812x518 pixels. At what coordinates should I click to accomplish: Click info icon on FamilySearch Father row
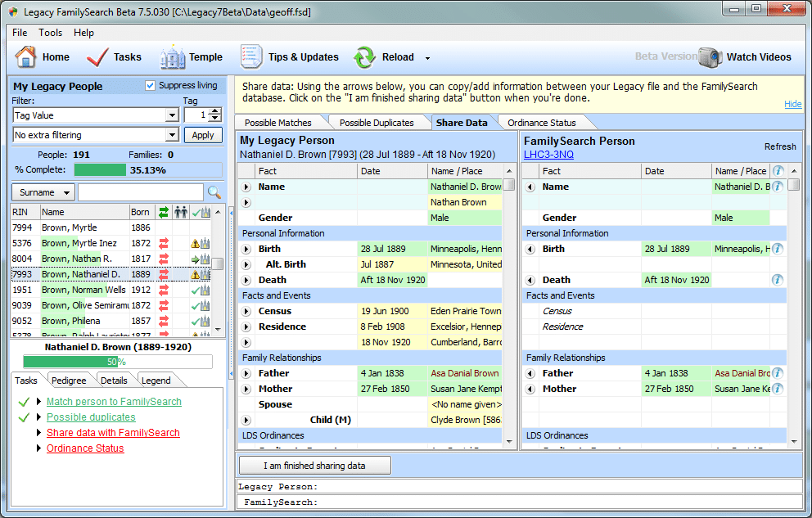click(778, 373)
